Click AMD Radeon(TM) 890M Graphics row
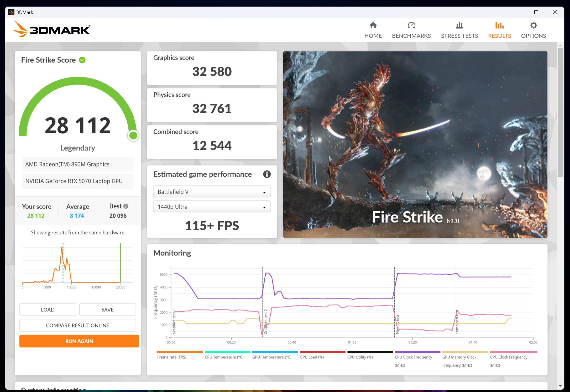 pyautogui.click(x=77, y=164)
